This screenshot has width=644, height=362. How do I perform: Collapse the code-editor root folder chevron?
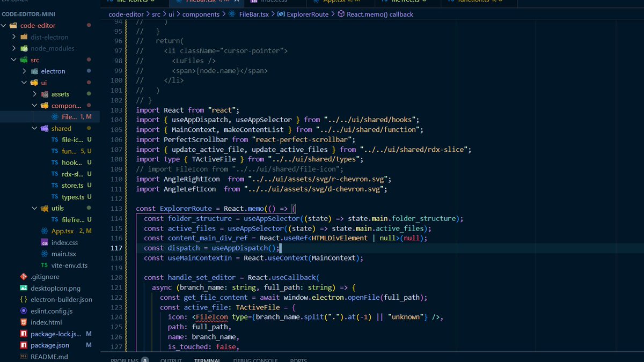coord(4,25)
